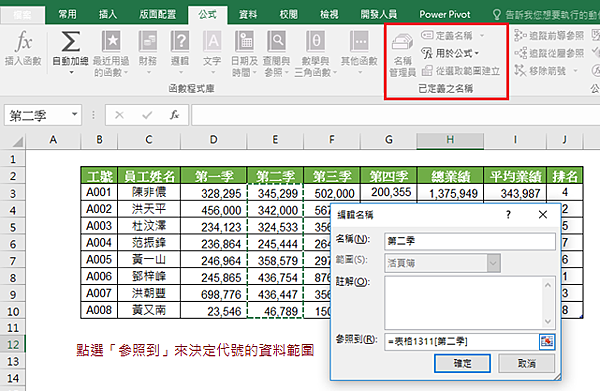This screenshot has height=391, width=600.
Task: Select column header D
Action: [x=214, y=140]
